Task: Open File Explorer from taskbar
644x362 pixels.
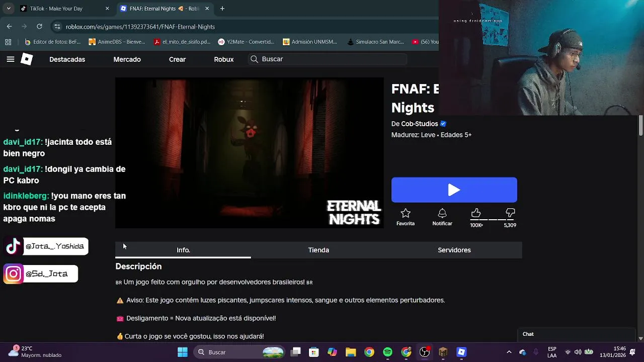Action: [x=351, y=352]
